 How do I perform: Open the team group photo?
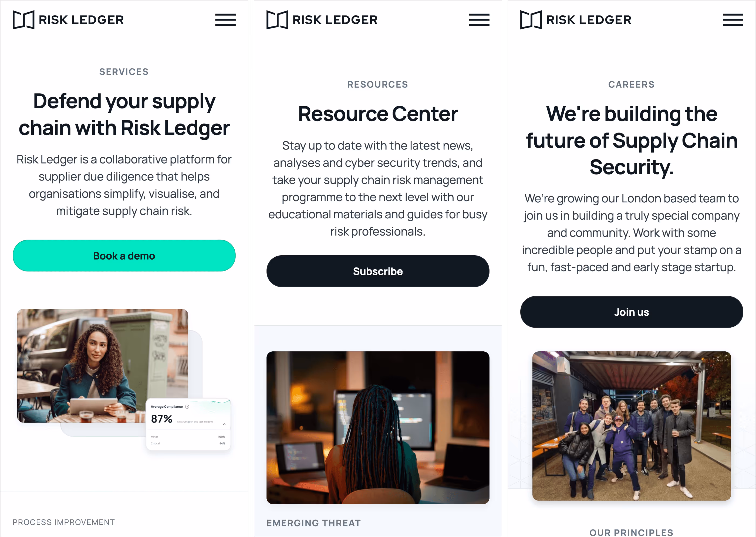click(x=632, y=426)
